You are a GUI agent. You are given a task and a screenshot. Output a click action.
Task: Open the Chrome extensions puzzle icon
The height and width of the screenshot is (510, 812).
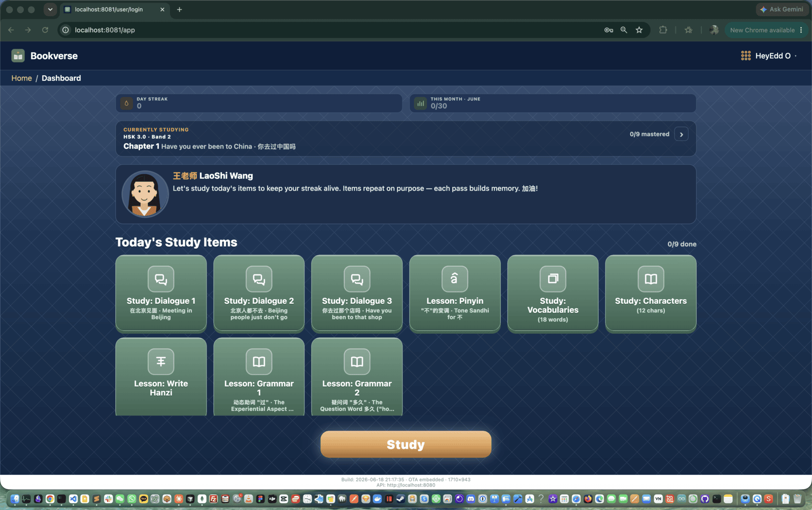point(663,30)
